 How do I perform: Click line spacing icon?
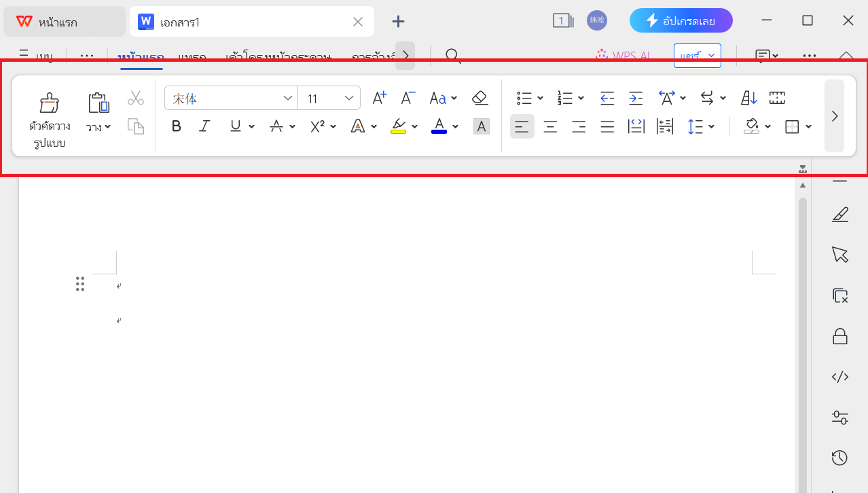pyautogui.click(x=695, y=126)
